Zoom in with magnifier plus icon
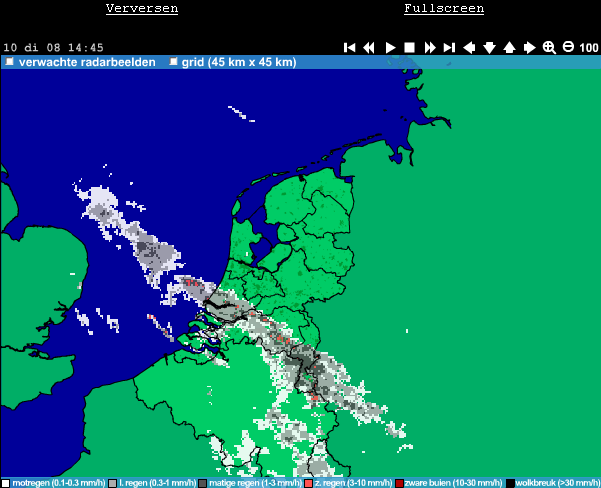Screen dimensions: 601x488 (549, 48)
